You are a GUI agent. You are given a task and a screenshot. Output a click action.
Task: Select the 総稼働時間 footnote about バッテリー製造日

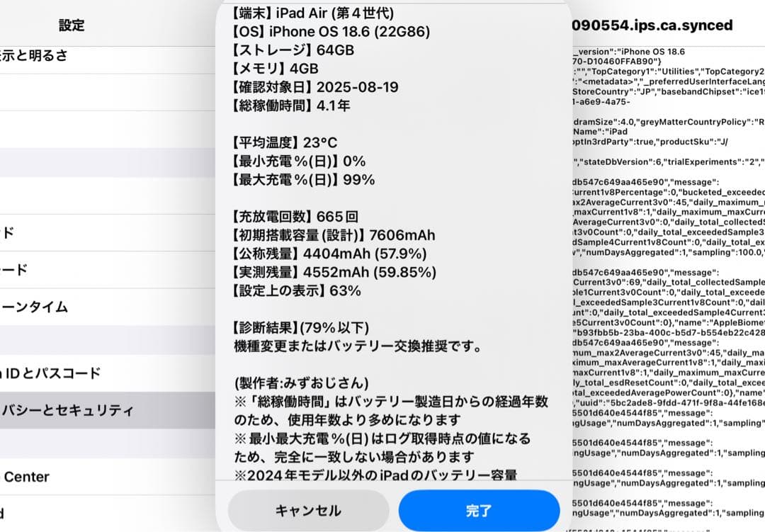(391, 411)
